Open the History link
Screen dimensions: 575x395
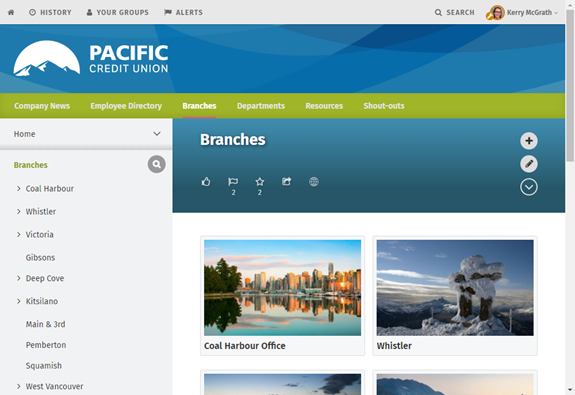(50, 12)
